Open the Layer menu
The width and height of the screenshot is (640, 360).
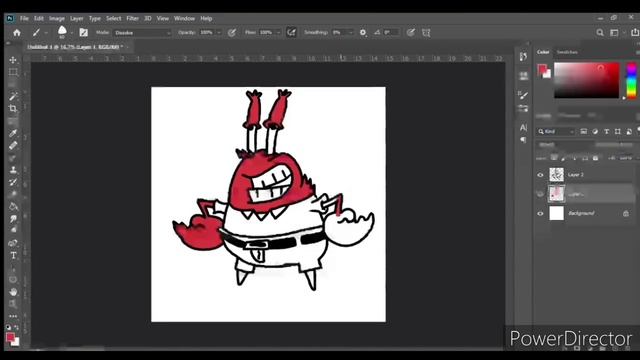pos(76,18)
